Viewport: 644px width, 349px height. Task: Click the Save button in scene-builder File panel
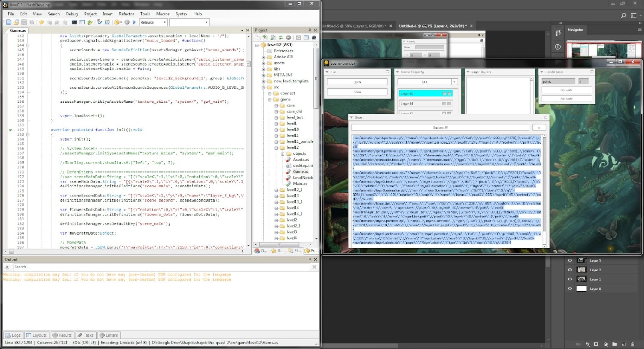(357, 92)
